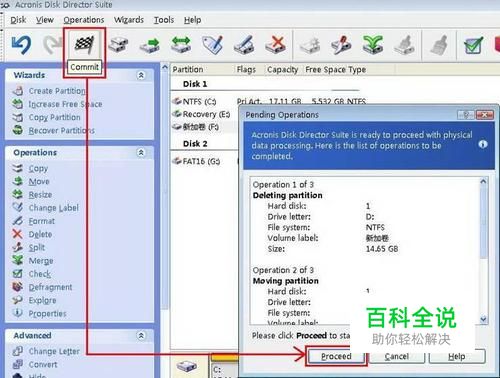
Task: Click the Undo arrow toolbar icon
Action: point(21,45)
